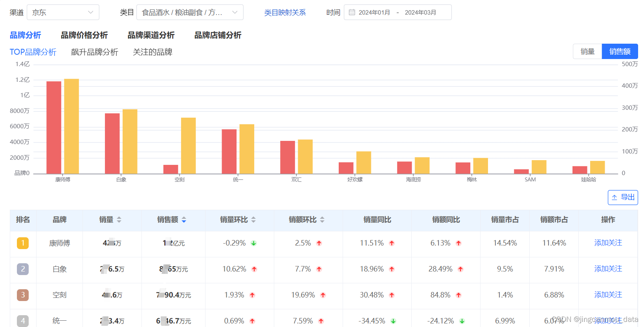Click the calendar icon in date range
This screenshot has height=327, width=644.
tap(352, 12)
